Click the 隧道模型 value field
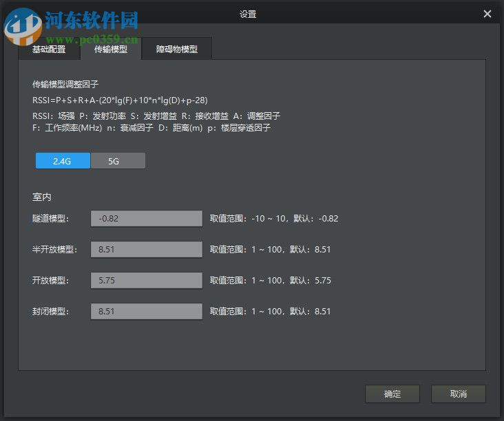The image size is (504, 421). (147, 219)
